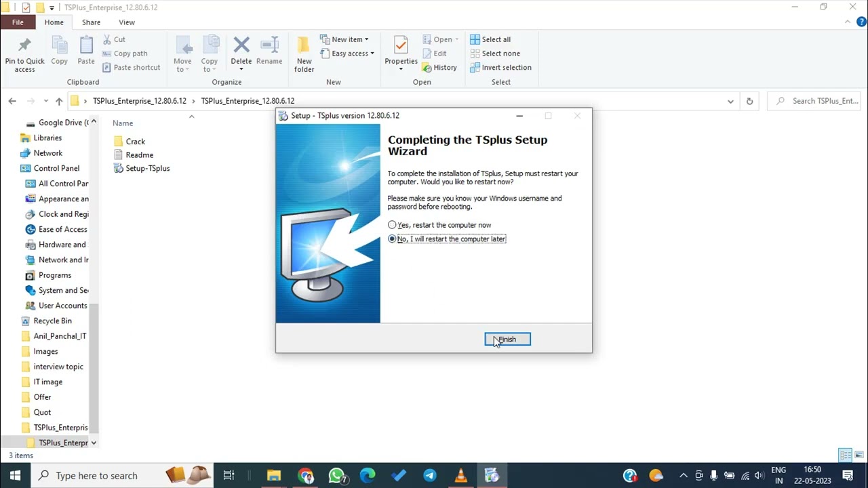The width and height of the screenshot is (868, 488).
Task: Click Invert selection in the ribbon
Action: (x=500, y=67)
